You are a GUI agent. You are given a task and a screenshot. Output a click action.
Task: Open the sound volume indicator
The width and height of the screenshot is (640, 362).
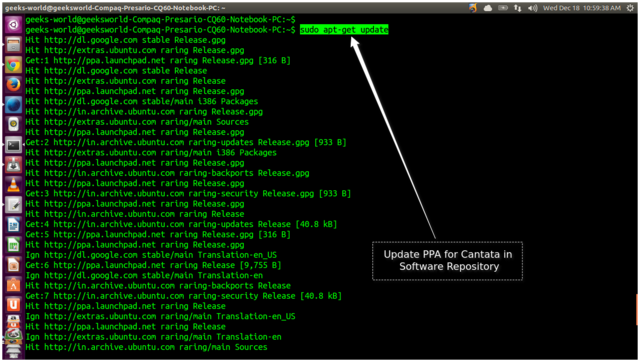pyautogui.click(x=532, y=8)
